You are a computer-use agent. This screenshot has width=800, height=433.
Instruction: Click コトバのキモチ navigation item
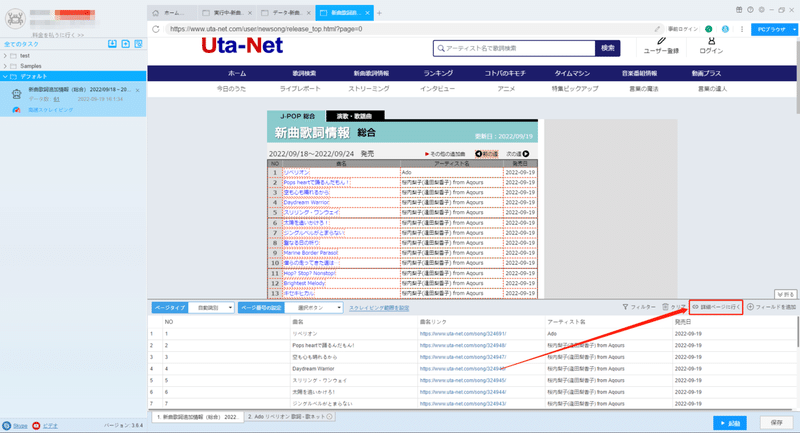[505, 73]
